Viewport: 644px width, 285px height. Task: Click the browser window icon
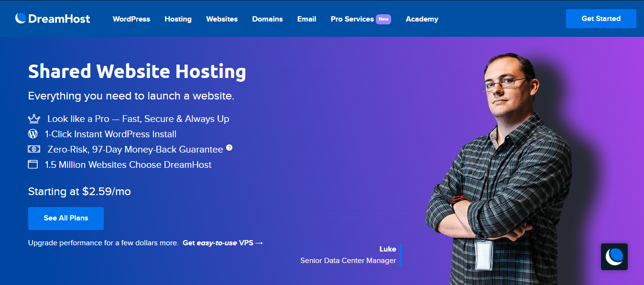pyautogui.click(x=33, y=164)
